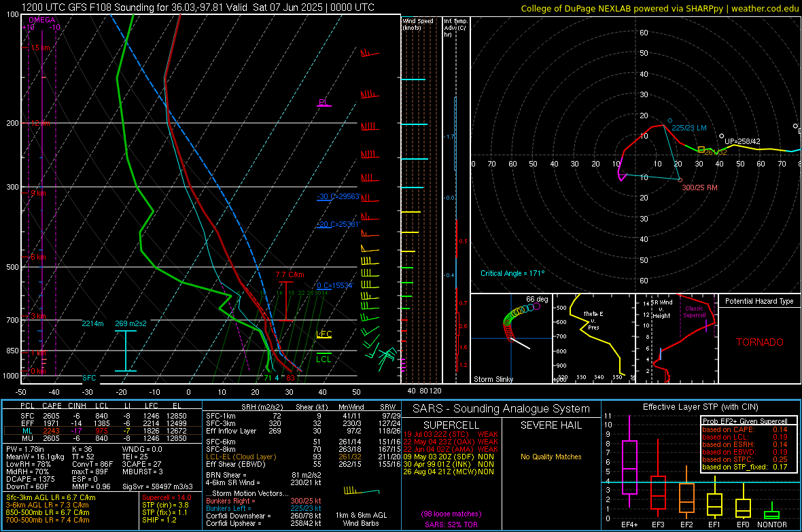The height and width of the screenshot is (532, 802).
Task: Click the DCAPE = 1375 value
Action: pyautogui.click(x=30, y=479)
